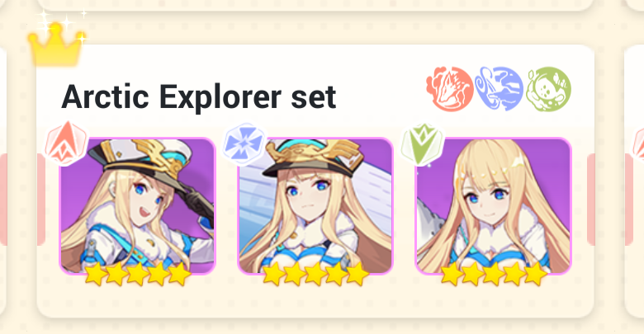Open the hatless blonde character portrait
Image resolution: width=644 pixels, height=334 pixels.
click(493, 206)
